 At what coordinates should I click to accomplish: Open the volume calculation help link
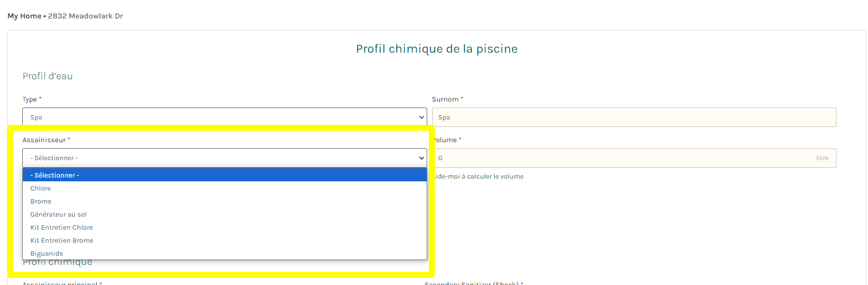pyautogui.click(x=478, y=176)
